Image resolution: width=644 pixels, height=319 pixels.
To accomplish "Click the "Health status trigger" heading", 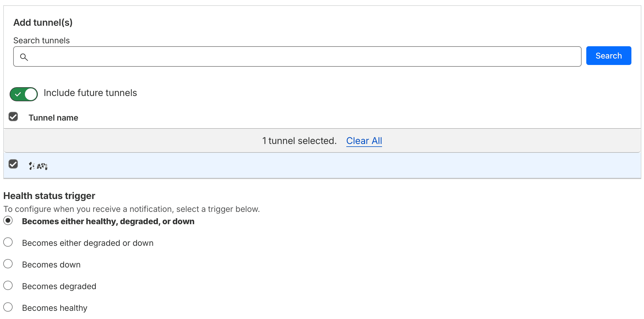I will tap(49, 196).
